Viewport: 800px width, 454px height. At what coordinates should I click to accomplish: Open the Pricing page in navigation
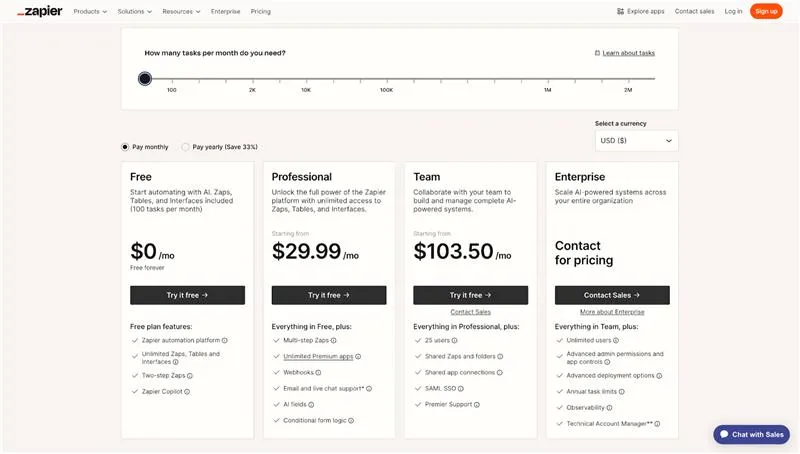pyautogui.click(x=260, y=11)
